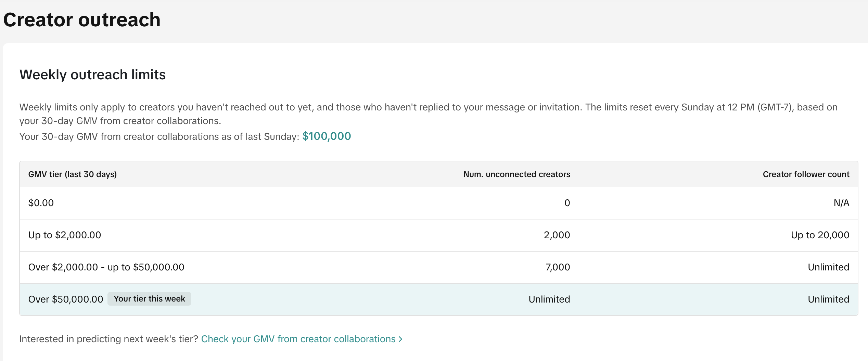The width and height of the screenshot is (868, 361).
Task: Click the chevron arrow after the collaborations link
Action: (400, 339)
